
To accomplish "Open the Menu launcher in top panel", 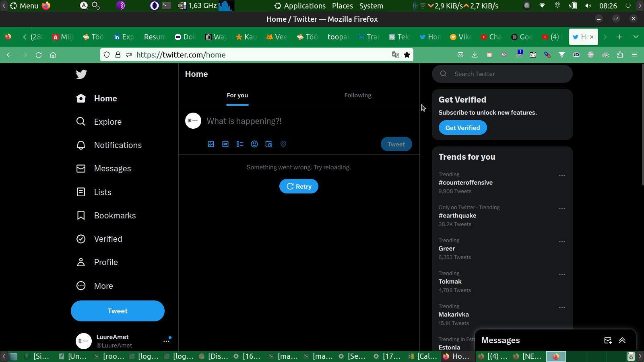I will (x=24, y=6).
